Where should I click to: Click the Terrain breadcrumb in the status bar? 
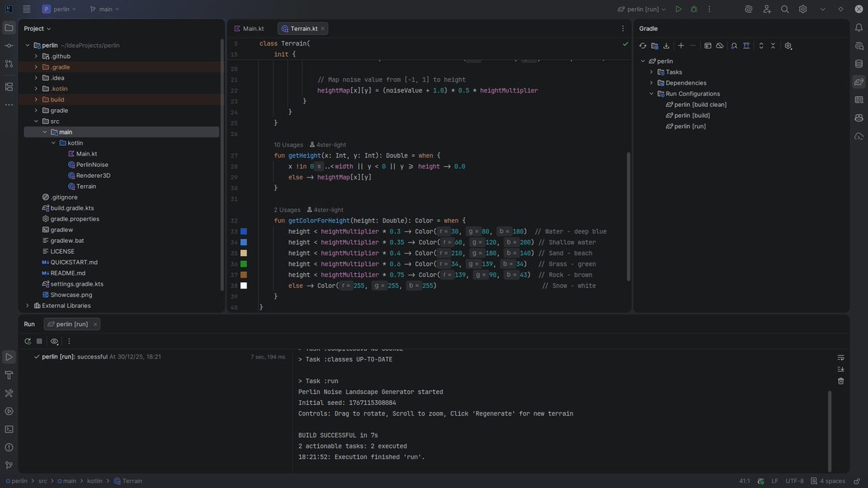click(x=127, y=481)
